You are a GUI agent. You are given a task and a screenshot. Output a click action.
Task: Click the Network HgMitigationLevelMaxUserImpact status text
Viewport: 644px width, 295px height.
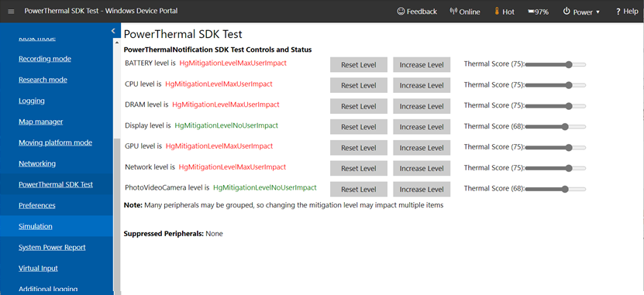coord(232,167)
